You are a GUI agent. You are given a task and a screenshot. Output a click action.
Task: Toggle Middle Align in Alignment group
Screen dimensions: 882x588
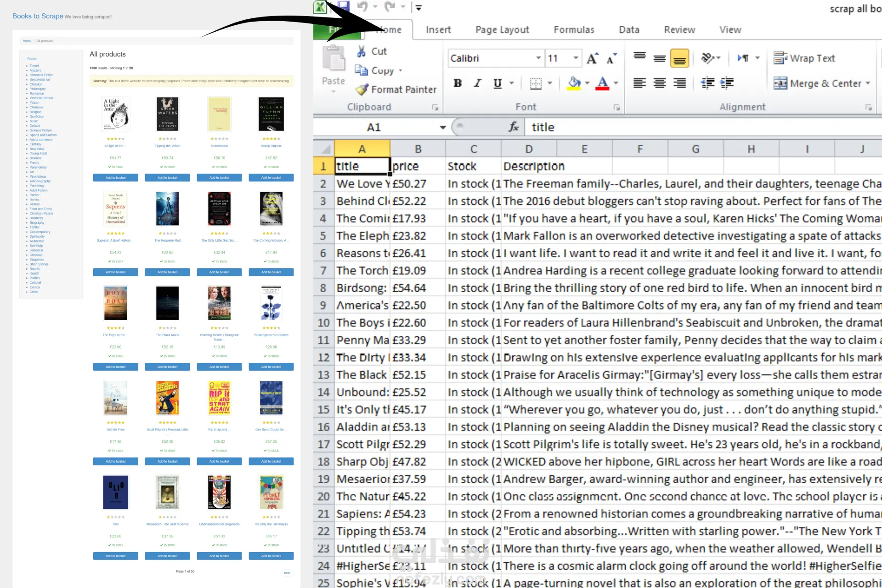pos(660,58)
